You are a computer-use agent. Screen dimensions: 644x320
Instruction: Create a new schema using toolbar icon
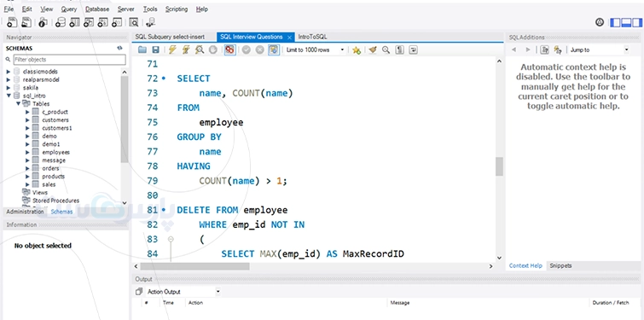coord(61,22)
